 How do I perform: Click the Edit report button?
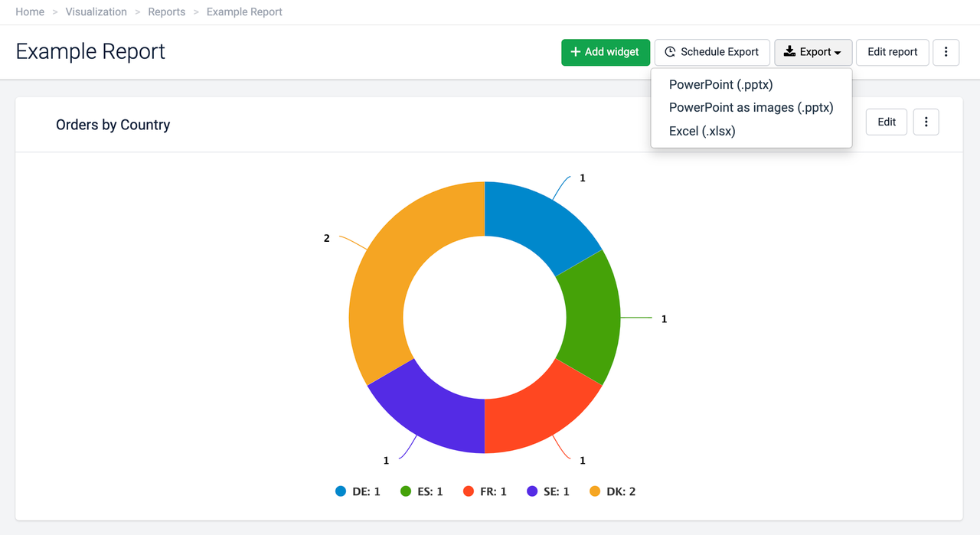coord(892,52)
